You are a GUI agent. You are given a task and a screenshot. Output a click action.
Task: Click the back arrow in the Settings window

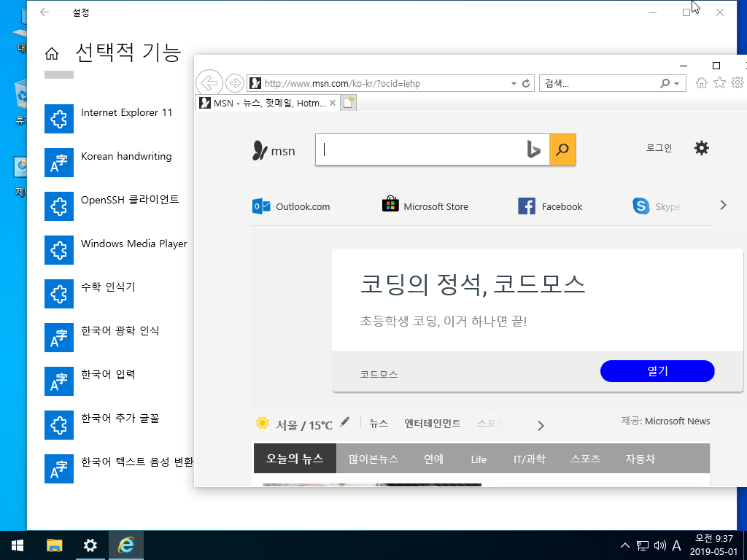coord(44,12)
